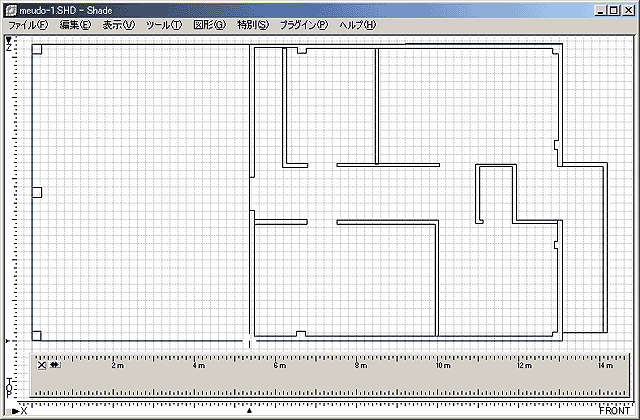The width and height of the screenshot is (640, 420).
Task: Click the 6m mark on the ruler
Action: (x=280, y=365)
